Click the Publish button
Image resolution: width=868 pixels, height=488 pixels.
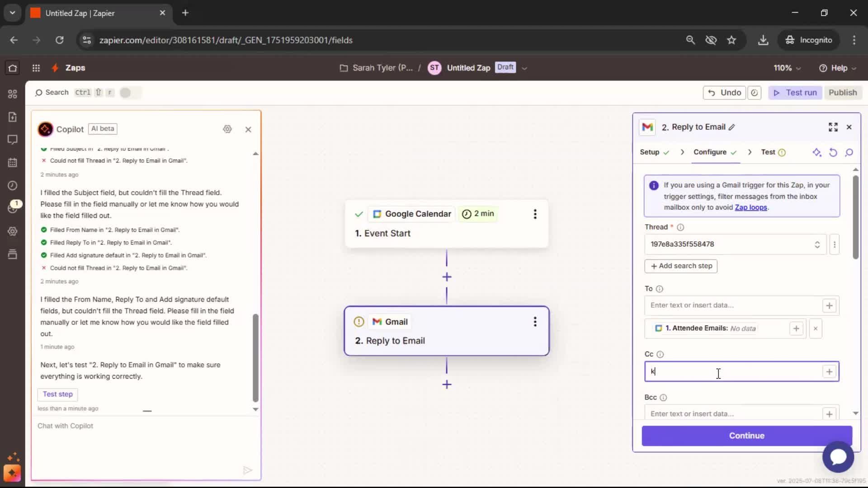pos(843,93)
